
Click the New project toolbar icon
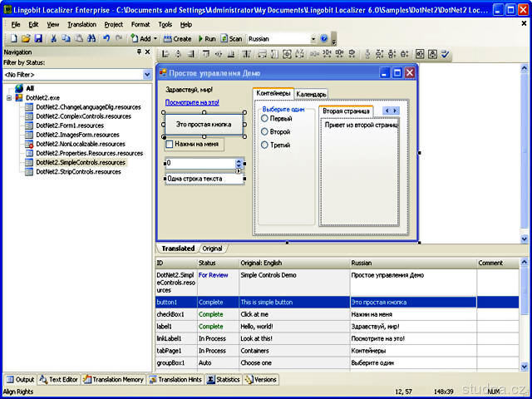click(15, 39)
